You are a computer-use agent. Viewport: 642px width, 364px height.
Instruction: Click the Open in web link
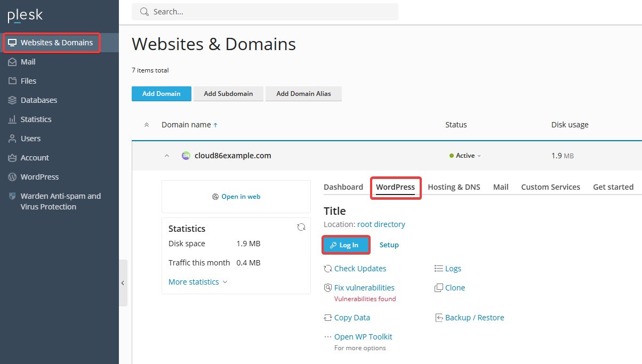coord(241,197)
